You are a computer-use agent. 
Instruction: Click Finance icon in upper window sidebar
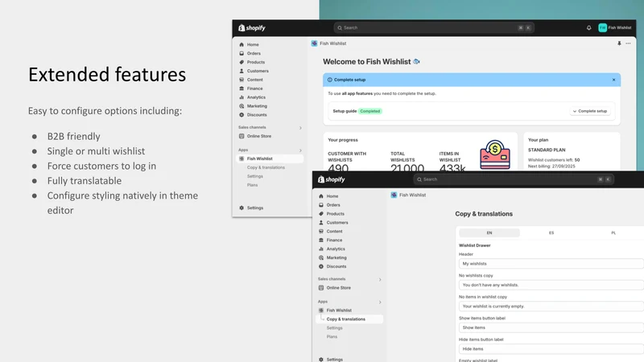point(242,88)
